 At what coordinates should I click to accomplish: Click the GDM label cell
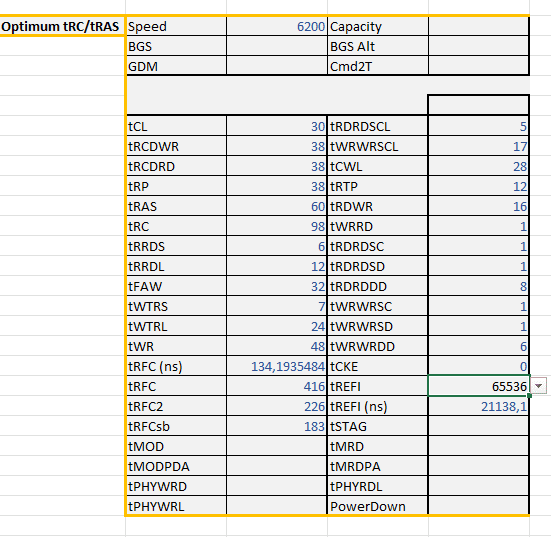pyautogui.click(x=176, y=66)
